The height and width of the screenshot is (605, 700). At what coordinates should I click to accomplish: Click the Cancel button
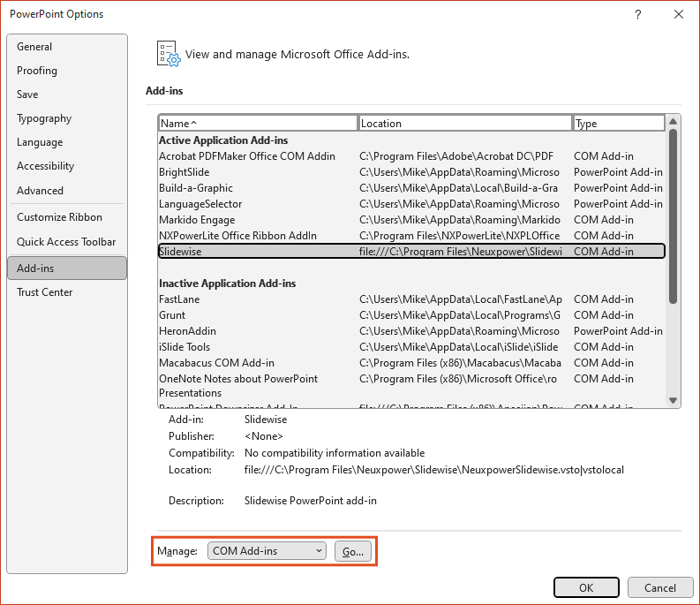pyautogui.click(x=659, y=587)
